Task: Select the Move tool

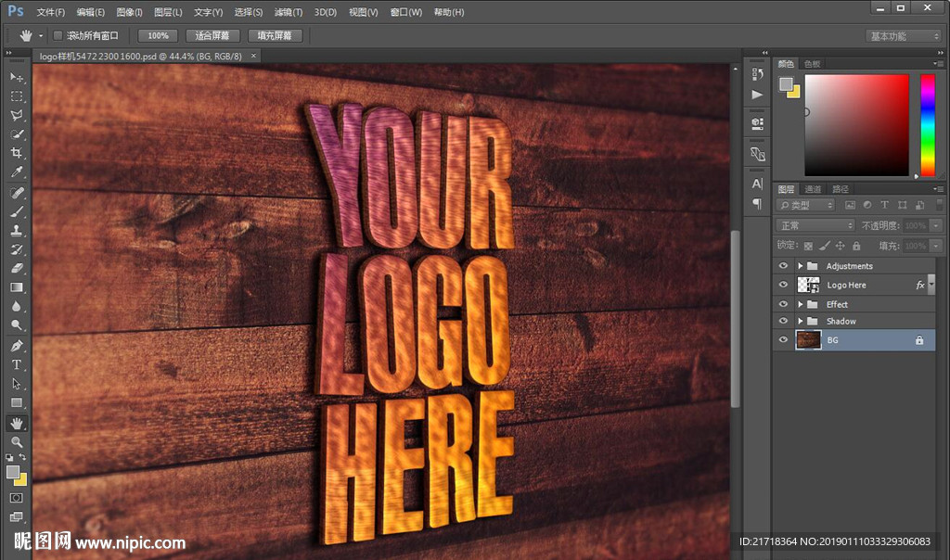Action: pyautogui.click(x=17, y=78)
